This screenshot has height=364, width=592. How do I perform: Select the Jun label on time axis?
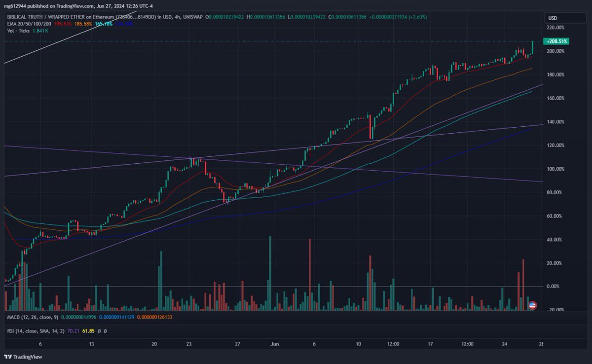click(x=274, y=344)
